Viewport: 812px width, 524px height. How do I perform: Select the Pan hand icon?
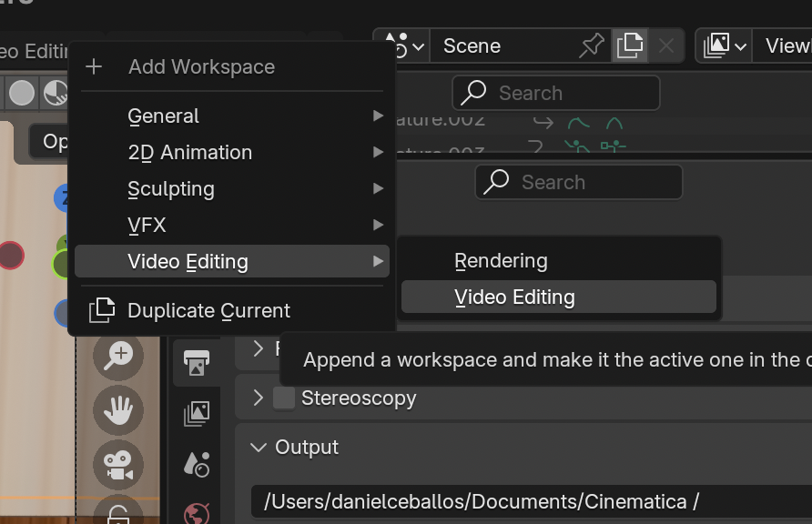[118, 410]
